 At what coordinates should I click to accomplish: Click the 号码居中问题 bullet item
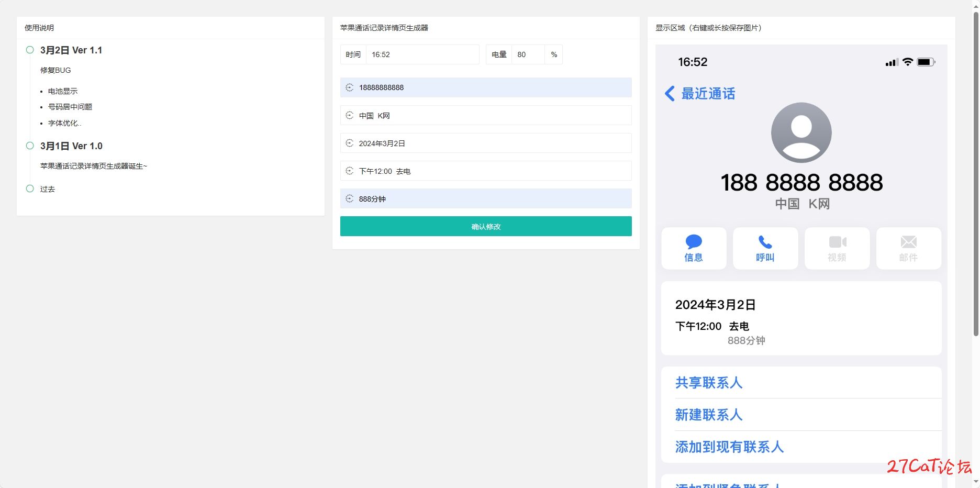70,107
